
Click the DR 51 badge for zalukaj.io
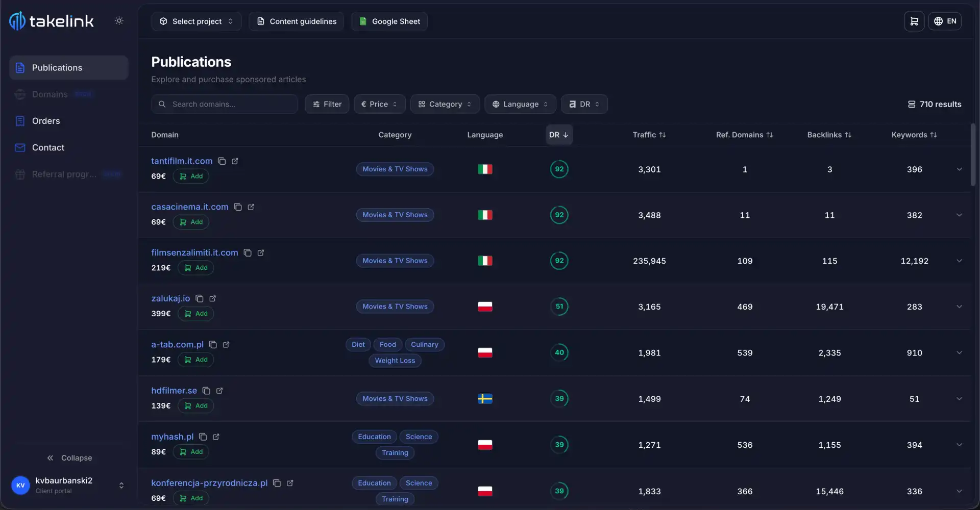pos(559,307)
